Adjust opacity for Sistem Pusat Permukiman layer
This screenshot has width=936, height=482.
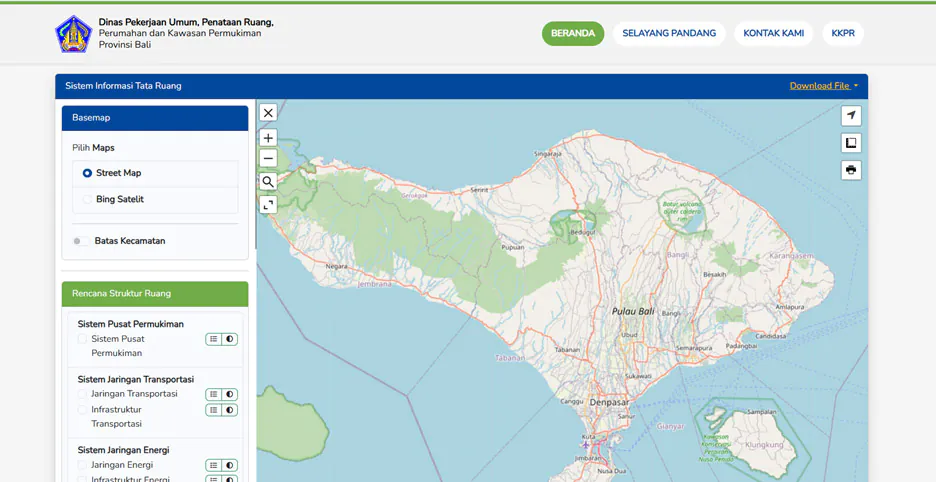230,339
